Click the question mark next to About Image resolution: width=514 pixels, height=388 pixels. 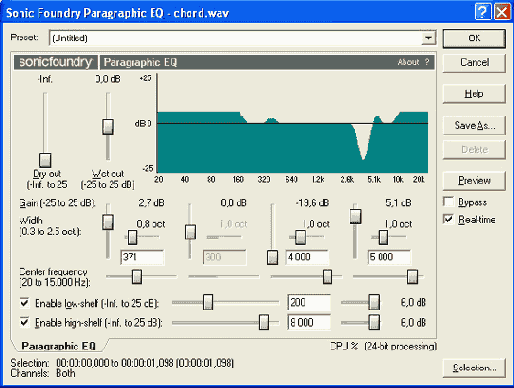[x=427, y=62]
